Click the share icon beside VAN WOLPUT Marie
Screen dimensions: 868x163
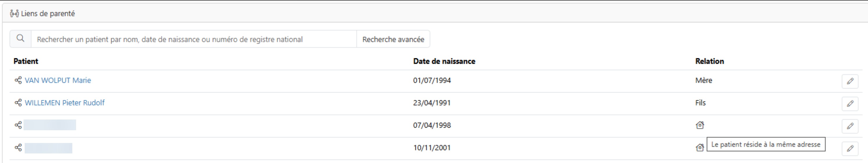18,80
